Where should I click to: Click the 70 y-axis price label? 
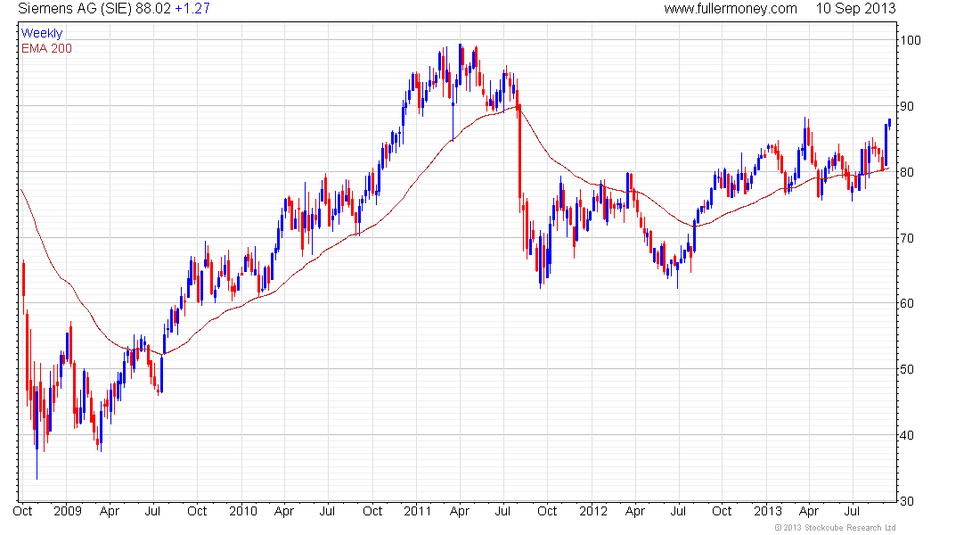(x=907, y=238)
